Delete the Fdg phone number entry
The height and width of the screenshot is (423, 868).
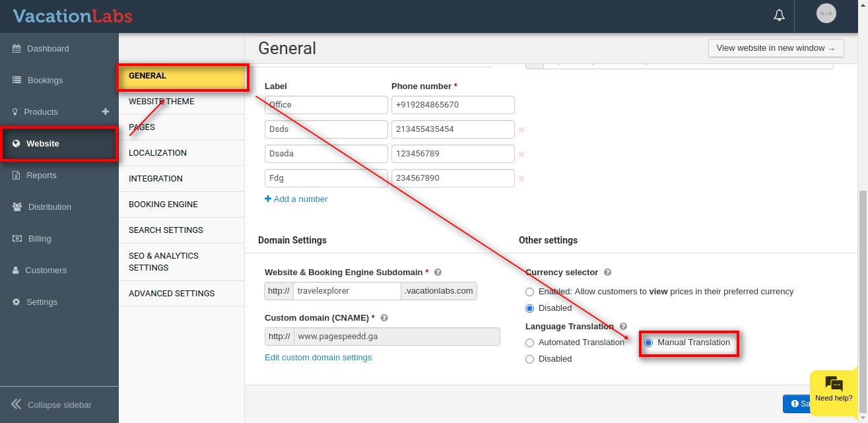521,179
